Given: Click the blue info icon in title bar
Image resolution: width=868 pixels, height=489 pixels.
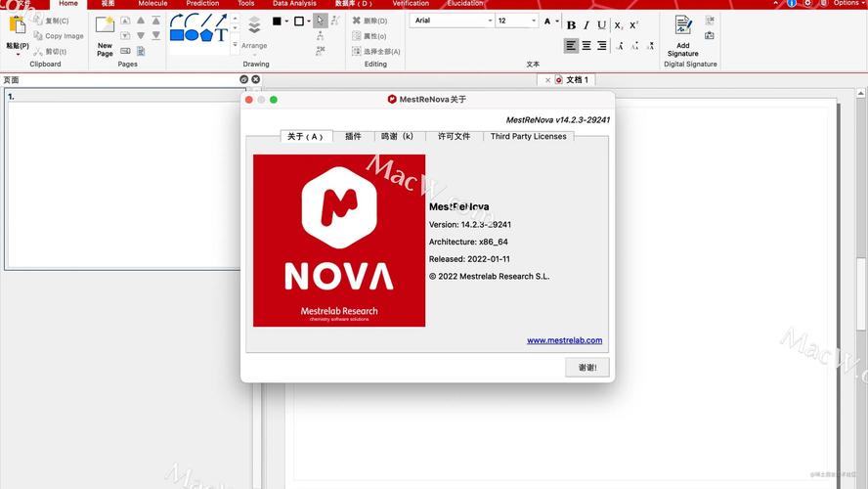Looking at the screenshot, I should 792,3.
